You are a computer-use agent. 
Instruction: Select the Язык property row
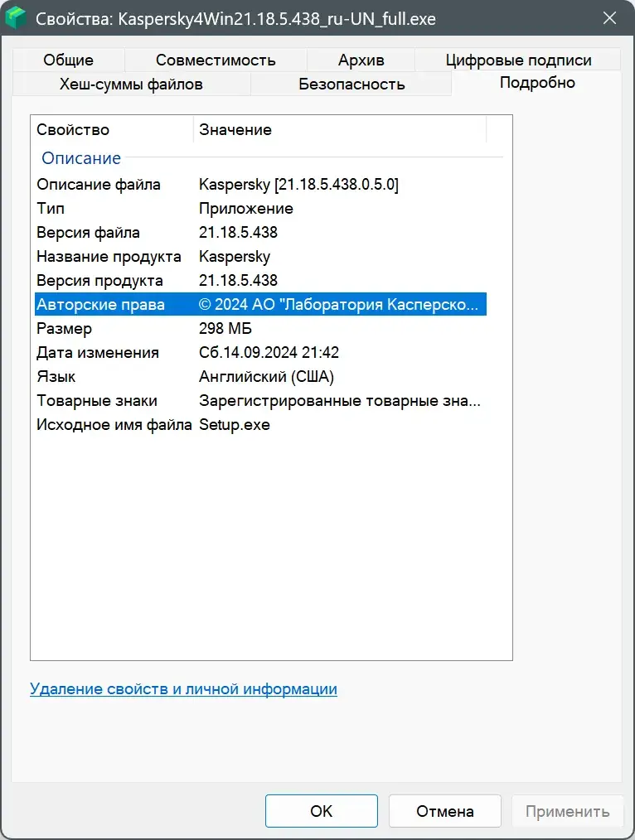coord(260,377)
